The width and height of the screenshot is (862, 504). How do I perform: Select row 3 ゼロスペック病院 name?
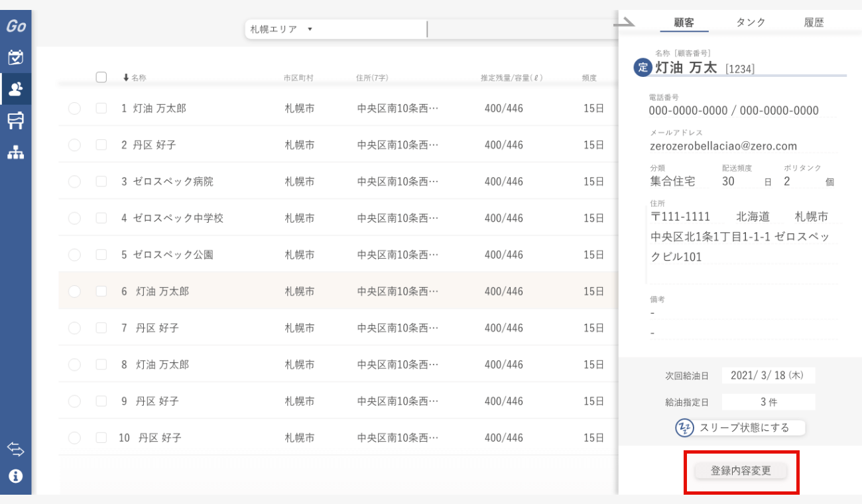click(173, 181)
